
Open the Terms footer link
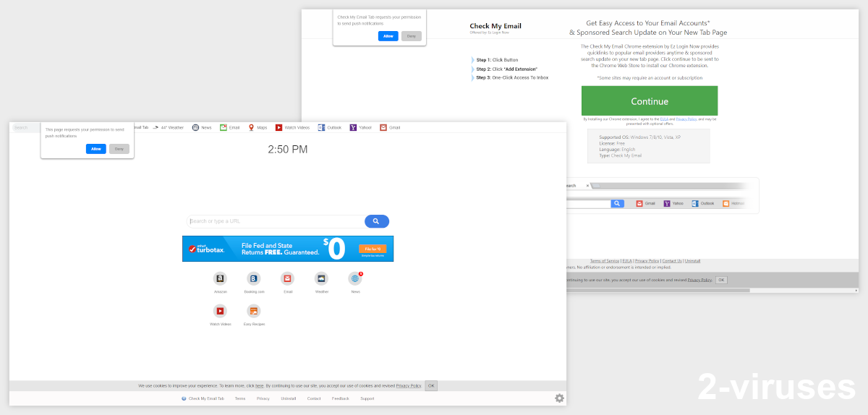240,398
